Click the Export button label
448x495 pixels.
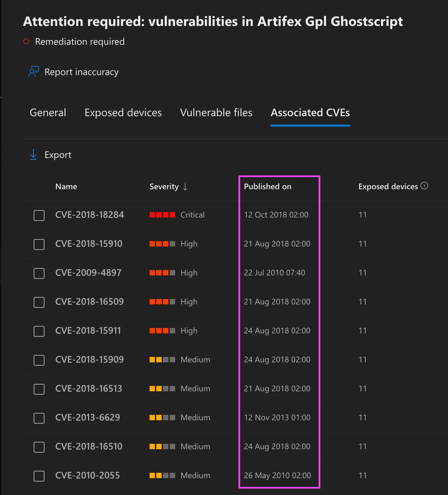coord(58,155)
